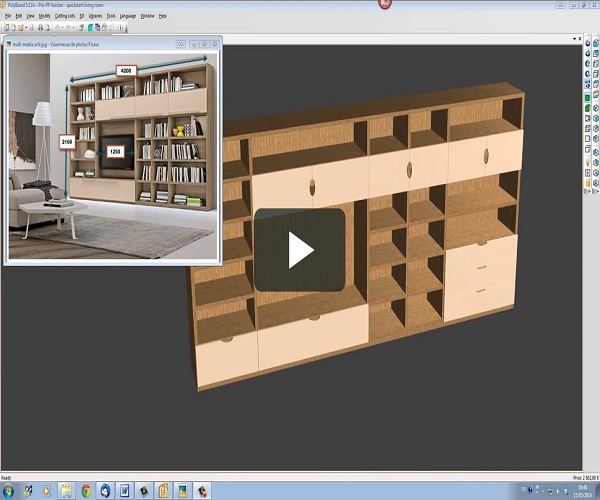Viewport: 600px width, 500px height.
Task: Expand the toolbar overflow options arrow
Action: point(126,28)
